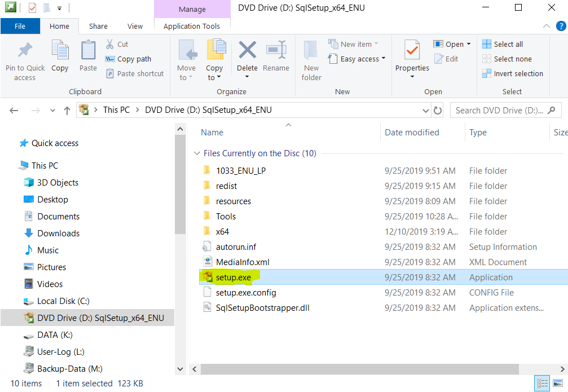
Task: Click the Paste clipboard icon
Action: point(88,50)
